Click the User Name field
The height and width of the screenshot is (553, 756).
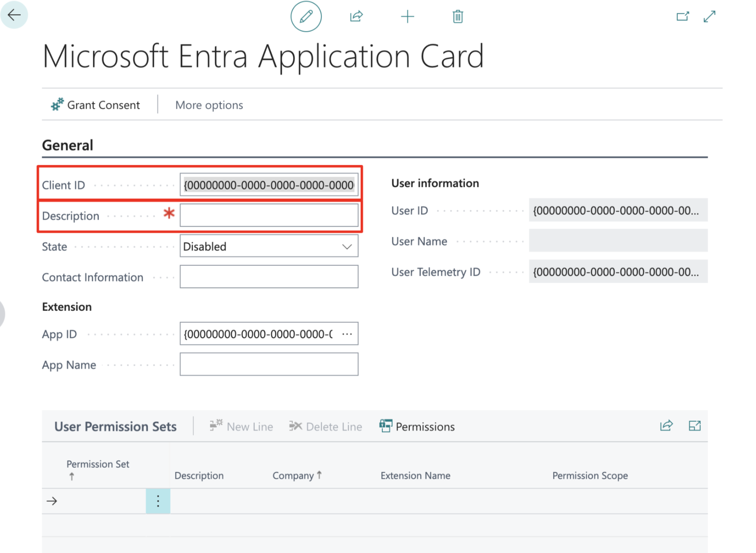[618, 241]
